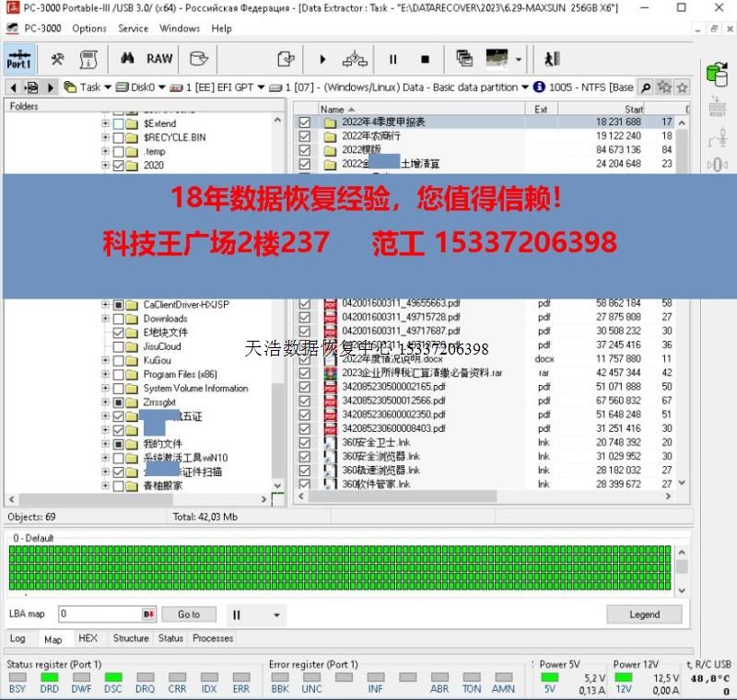Viewport: 737px width, 700px height.
Task: Click the Go to button
Action: pos(189,614)
